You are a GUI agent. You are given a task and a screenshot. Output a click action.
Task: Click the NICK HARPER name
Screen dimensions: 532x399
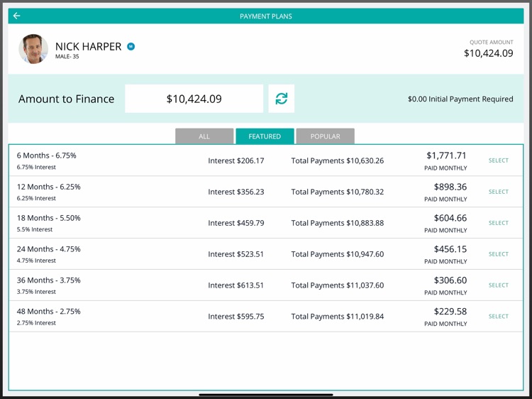tap(88, 47)
